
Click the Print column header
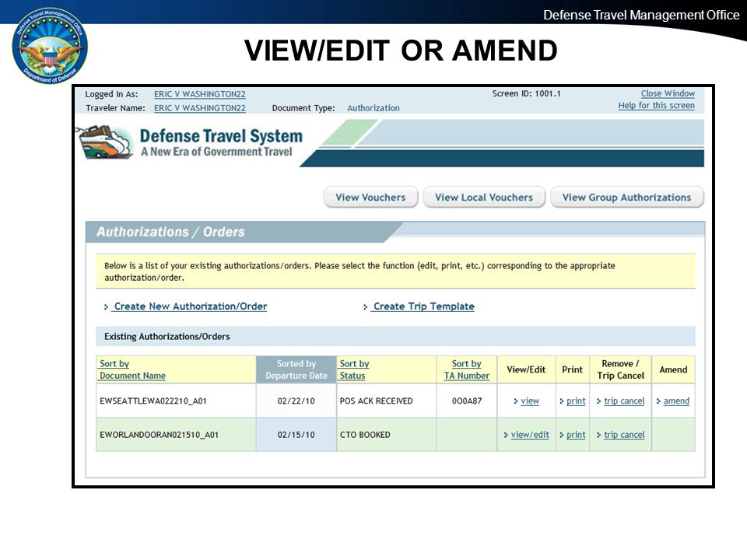click(572, 369)
